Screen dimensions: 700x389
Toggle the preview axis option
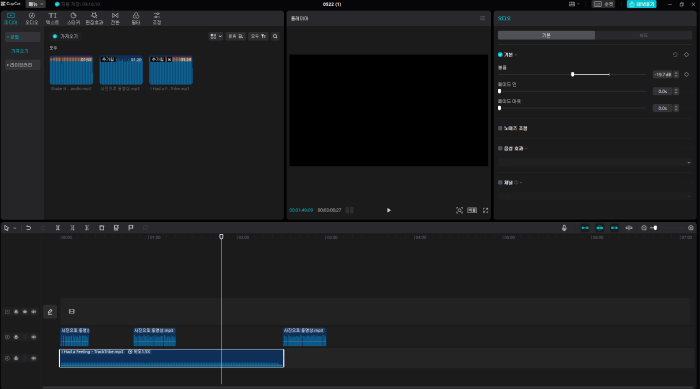(629, 228)
